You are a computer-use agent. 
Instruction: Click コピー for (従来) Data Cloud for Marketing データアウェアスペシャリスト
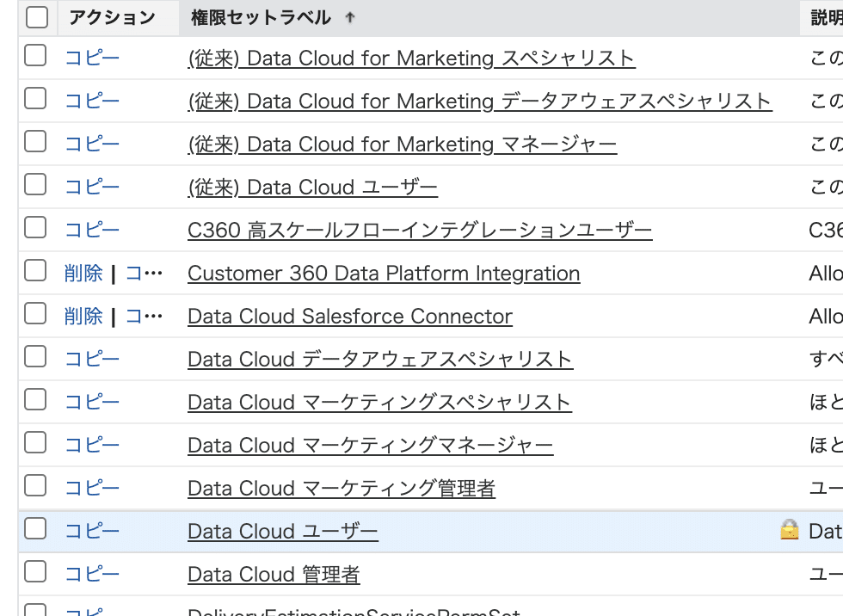[x=92, y=101]
